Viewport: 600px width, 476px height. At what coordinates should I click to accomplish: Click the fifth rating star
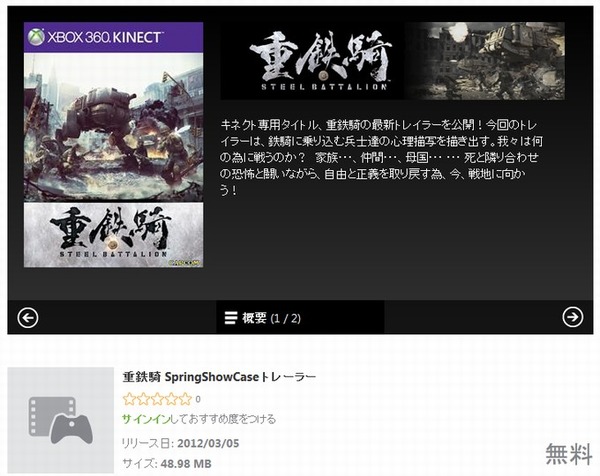(x=185, y=399)
